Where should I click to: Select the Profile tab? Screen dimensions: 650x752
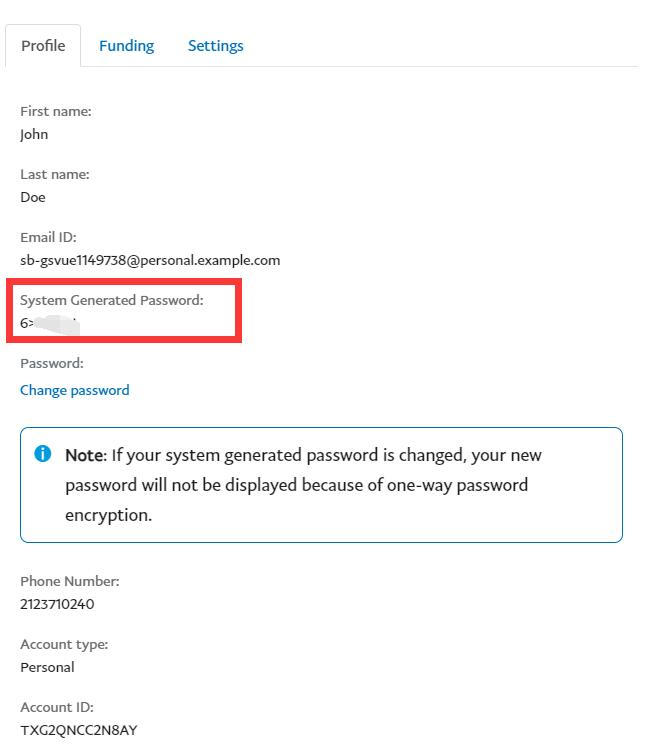click(43, 46)
